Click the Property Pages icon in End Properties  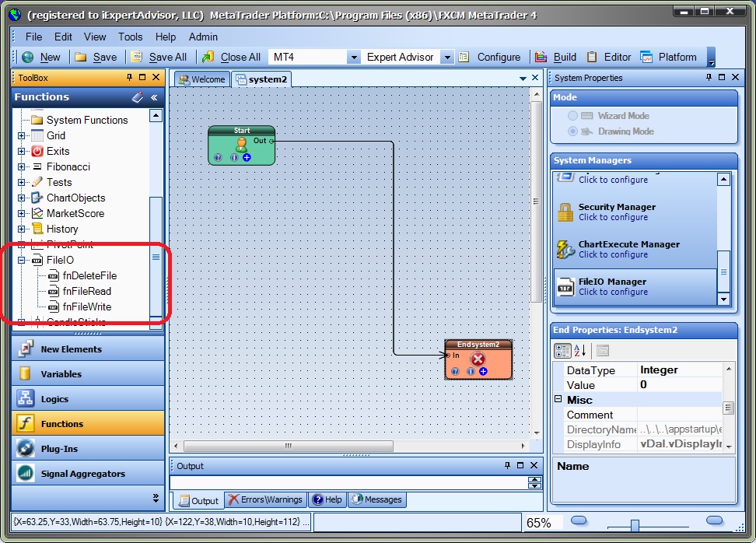tap(603, 351)
